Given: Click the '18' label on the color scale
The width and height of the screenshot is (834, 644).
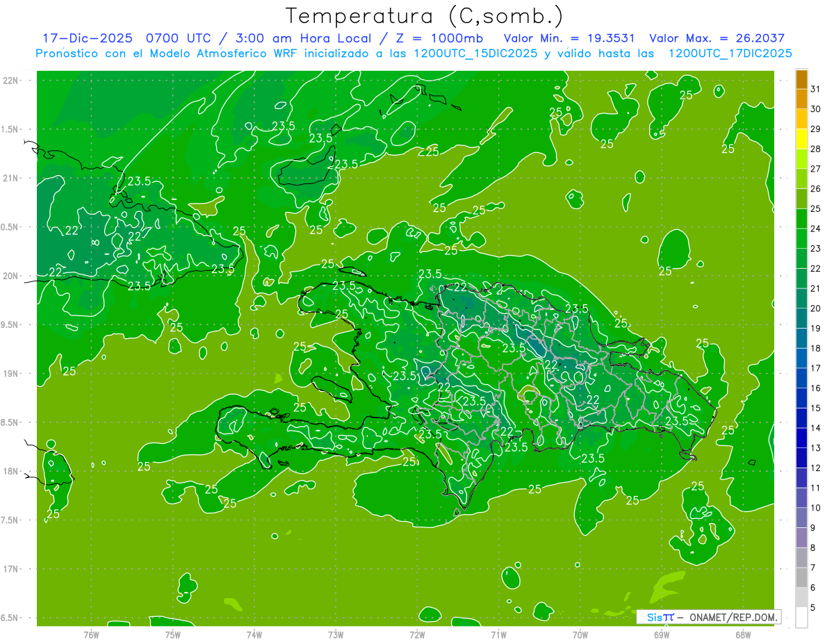Looking at the screenshot, I should [x=816, y=348].
